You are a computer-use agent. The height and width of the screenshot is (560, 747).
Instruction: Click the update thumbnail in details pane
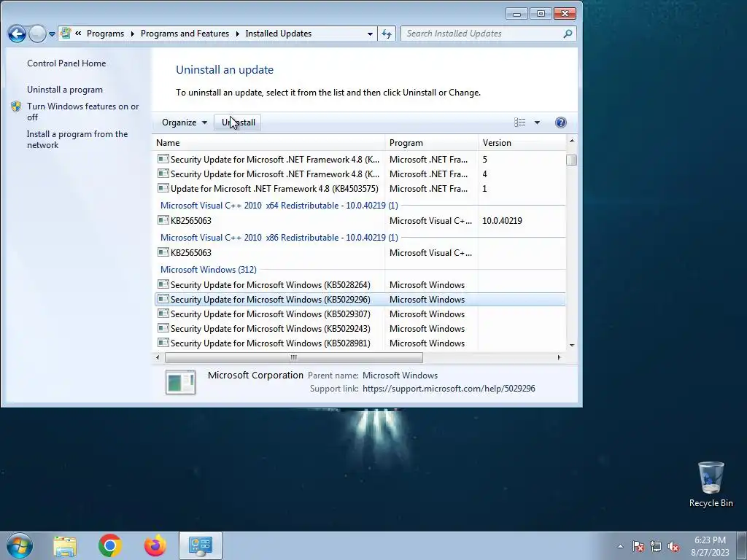click(x=181, y=382)
